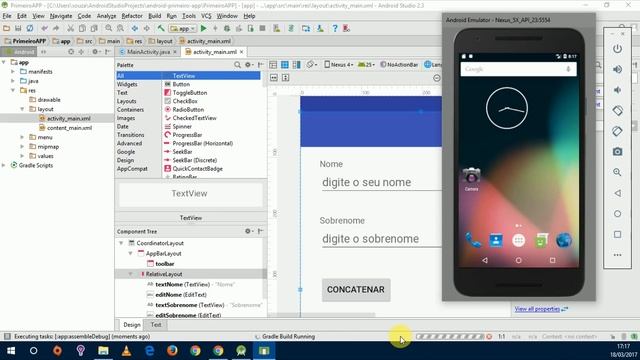The height and width of the screenshot is (360, 640).
Task: Cancel Gradle build with red stop icon
Action: [x=489, y=337]
